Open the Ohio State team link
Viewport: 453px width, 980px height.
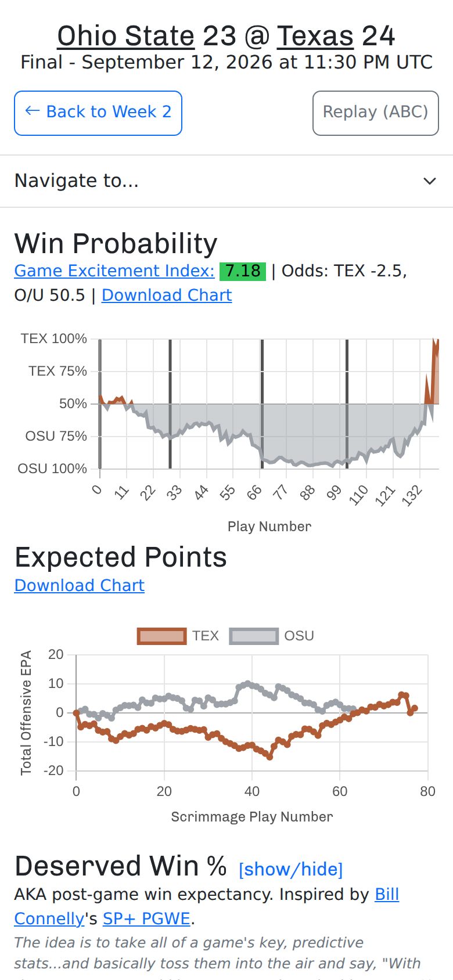pyautogui.click(x=125, y=36)
